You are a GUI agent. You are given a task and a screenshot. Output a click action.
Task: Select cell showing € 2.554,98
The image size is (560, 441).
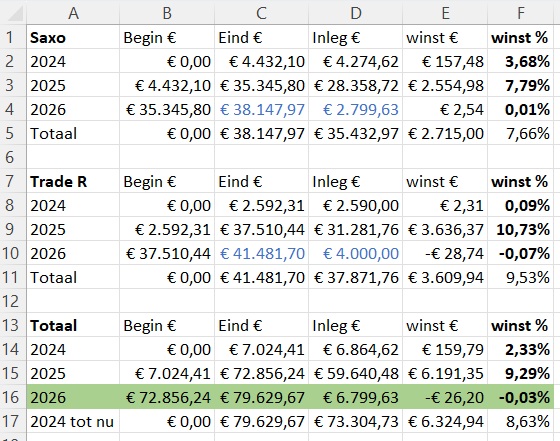click(x=445, y=85)
